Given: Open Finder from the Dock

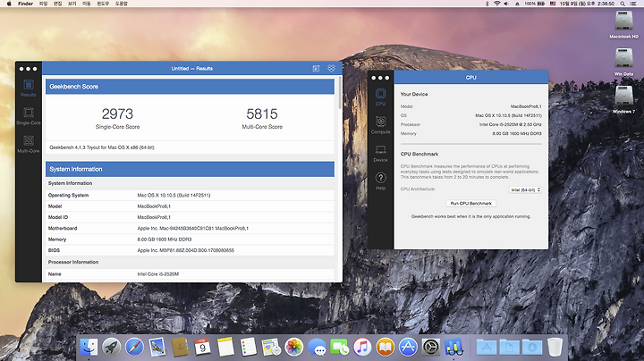Looking at the screenshot, I should point(89,347).
